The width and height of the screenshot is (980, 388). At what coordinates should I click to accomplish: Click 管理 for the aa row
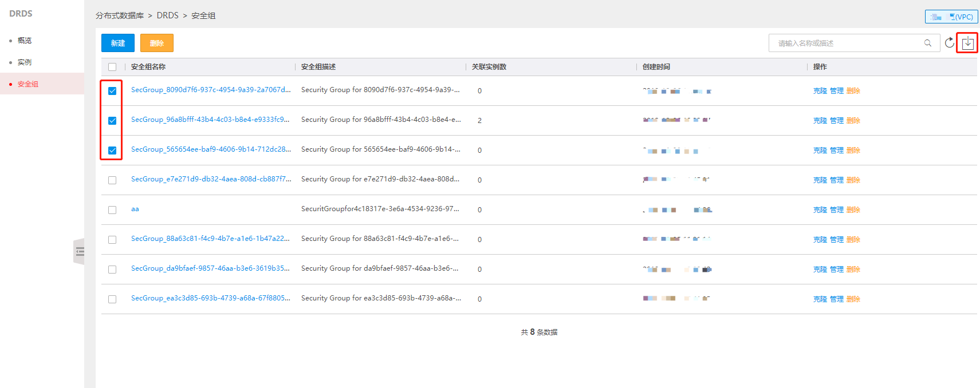click(x=837, y=210)
